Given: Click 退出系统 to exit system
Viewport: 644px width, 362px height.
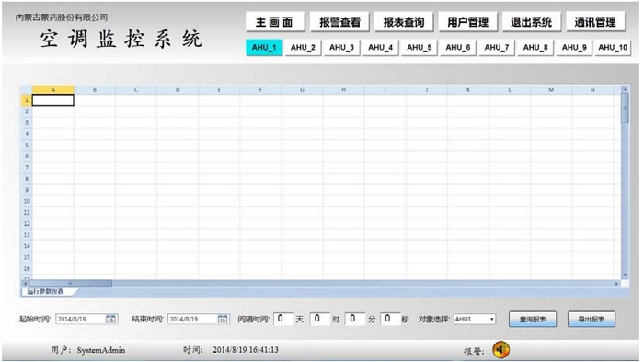Looking at the screenshot, I should tap(532, 22).
